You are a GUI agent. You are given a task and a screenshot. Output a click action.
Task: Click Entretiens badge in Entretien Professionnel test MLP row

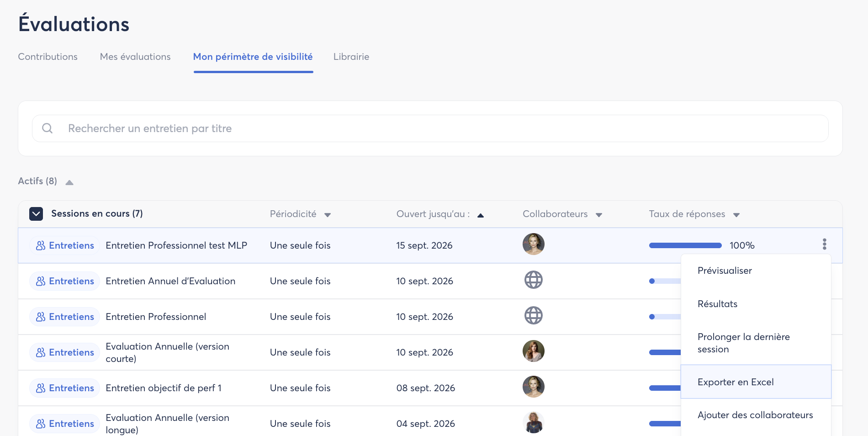(x=65, y=245)
